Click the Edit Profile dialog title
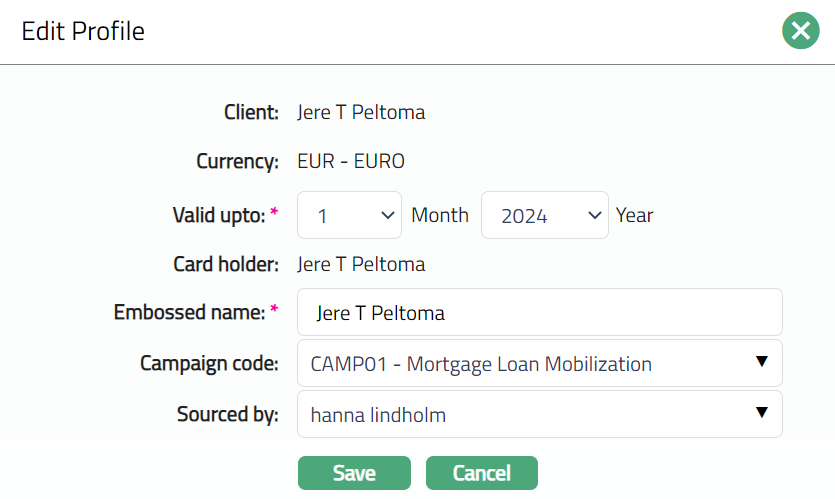835x499 pixels. [x=83, y=31]
